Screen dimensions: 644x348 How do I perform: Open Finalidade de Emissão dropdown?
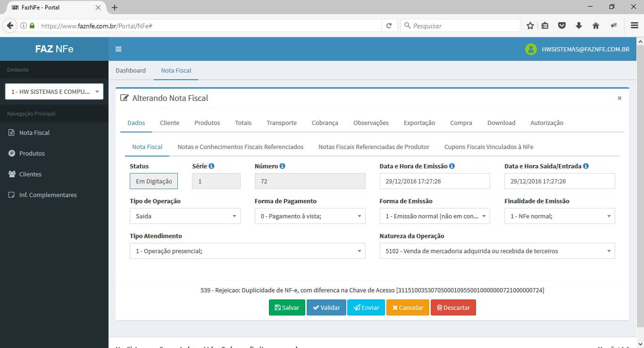click(x=560, y=216)
